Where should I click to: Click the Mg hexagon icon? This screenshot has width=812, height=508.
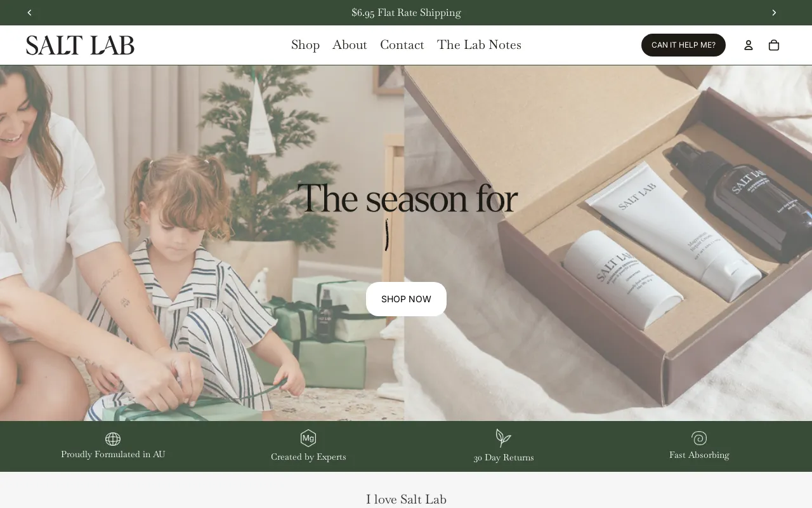[308, 438]
